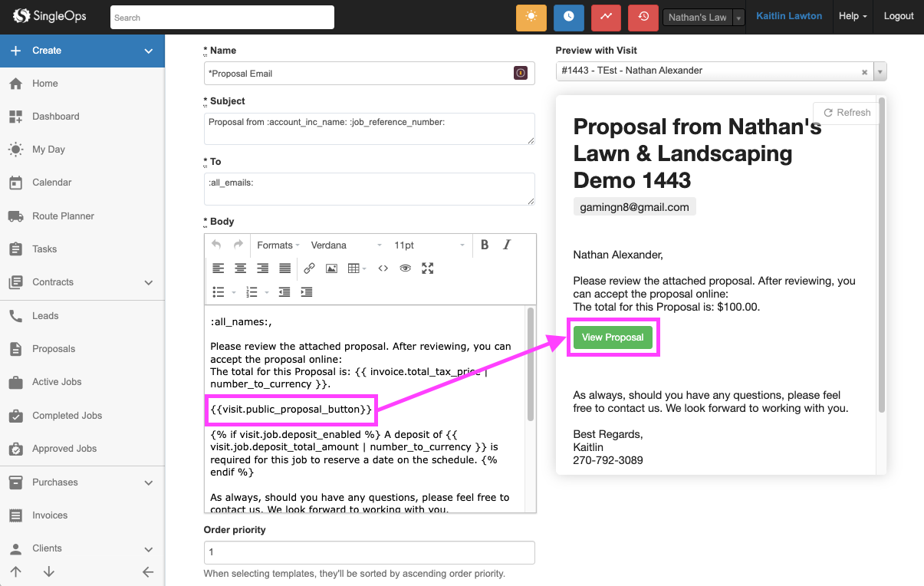
Task: Insert a link using the chain icon
Action: tap(309, 268)
